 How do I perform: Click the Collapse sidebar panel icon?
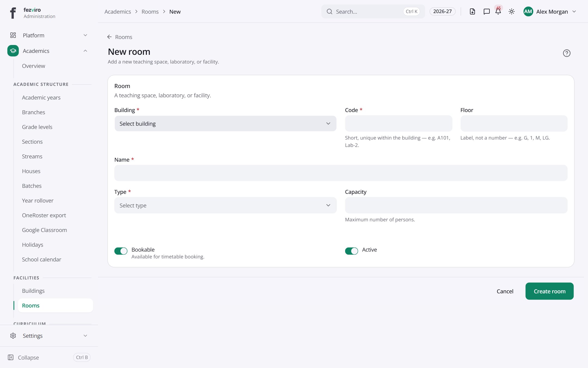[11, 357]
